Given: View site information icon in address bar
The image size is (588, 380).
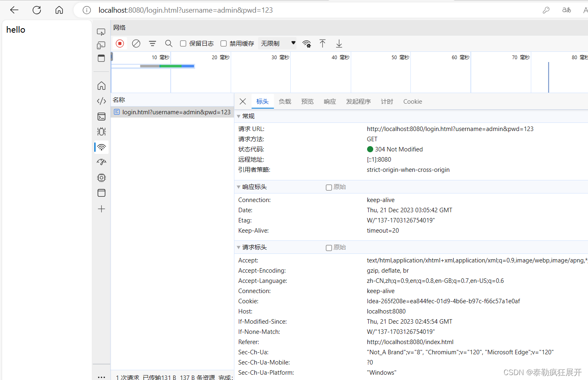Looking at the screenshot, I should (87, 10).
